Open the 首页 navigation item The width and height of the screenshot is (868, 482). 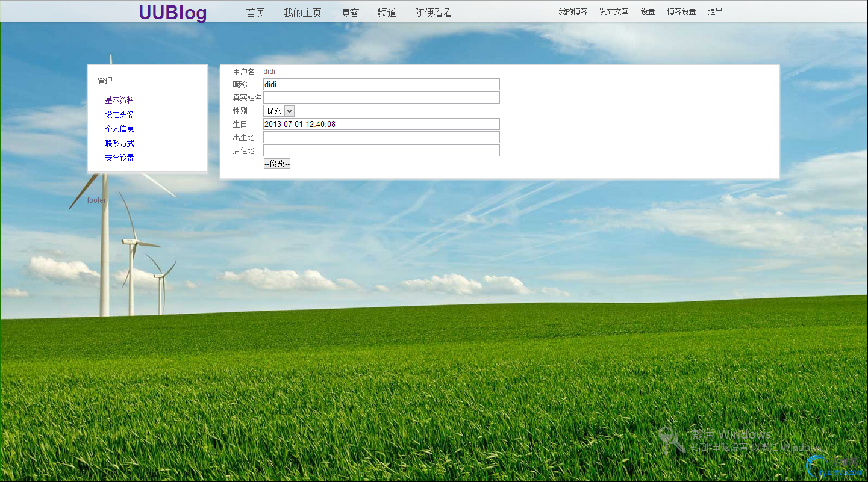point(255,13)
